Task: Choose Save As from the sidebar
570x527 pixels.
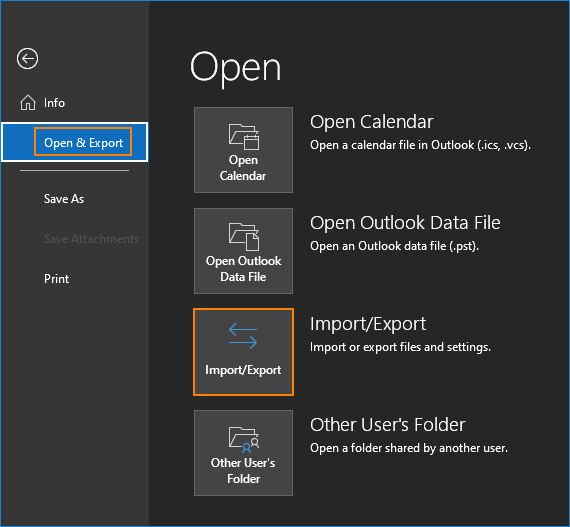Action: [64, 199]
